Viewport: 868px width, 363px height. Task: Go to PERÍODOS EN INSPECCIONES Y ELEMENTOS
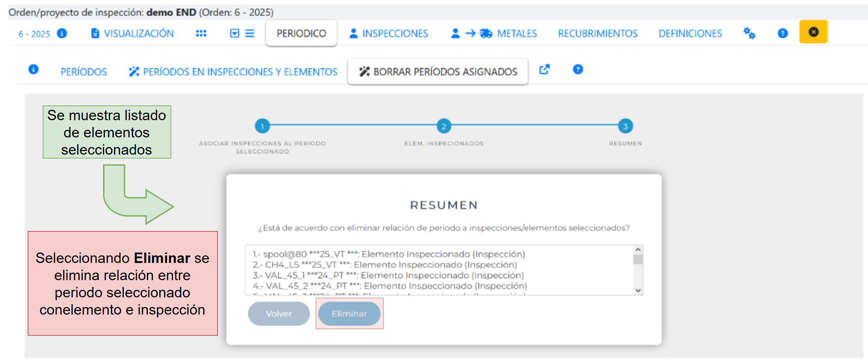[x=233, y=72]
